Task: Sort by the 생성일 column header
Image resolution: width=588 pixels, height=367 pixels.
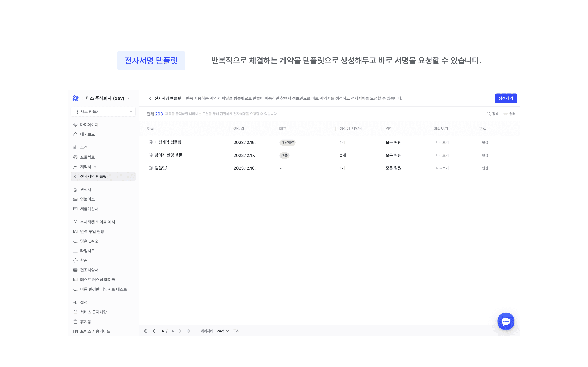Action: pos(239,129)
